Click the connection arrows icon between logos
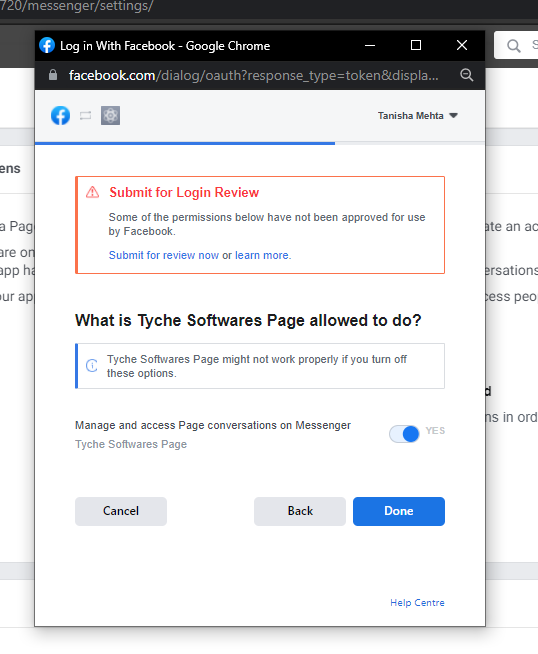 85,116
